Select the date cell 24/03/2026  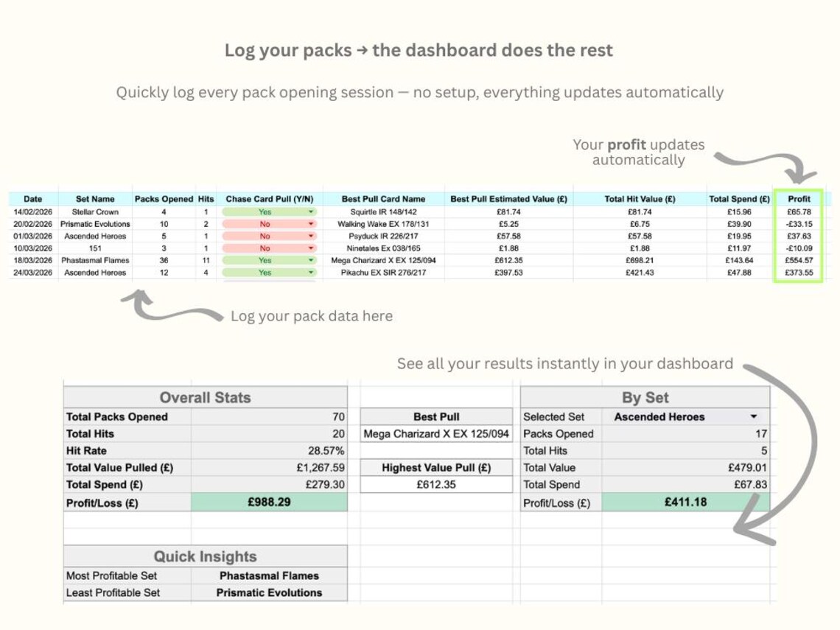(32, 273)
